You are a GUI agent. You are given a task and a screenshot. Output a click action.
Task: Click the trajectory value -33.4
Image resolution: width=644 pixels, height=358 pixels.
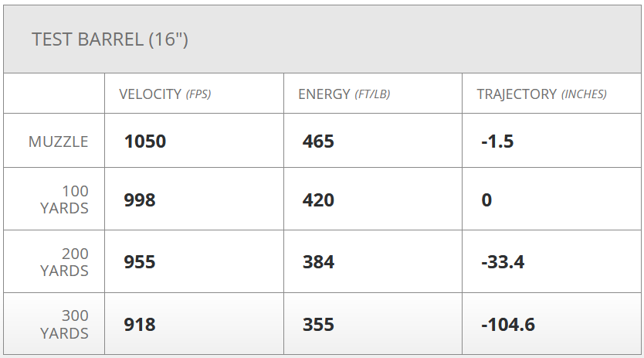[503, 262]
